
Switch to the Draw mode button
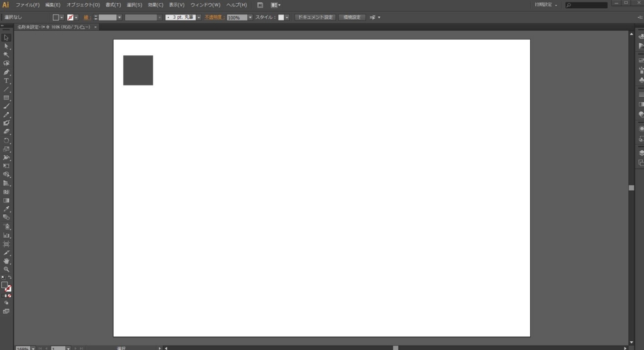(6, 303)
